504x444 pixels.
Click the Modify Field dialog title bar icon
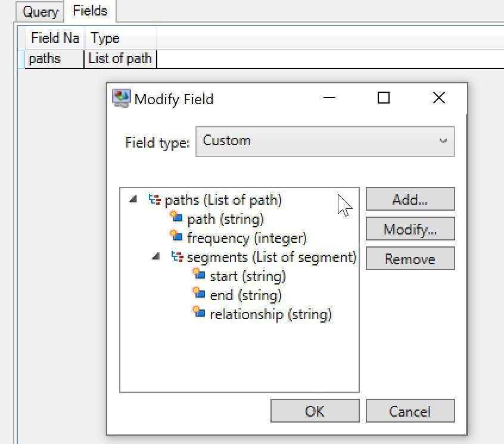coord(121,98)
